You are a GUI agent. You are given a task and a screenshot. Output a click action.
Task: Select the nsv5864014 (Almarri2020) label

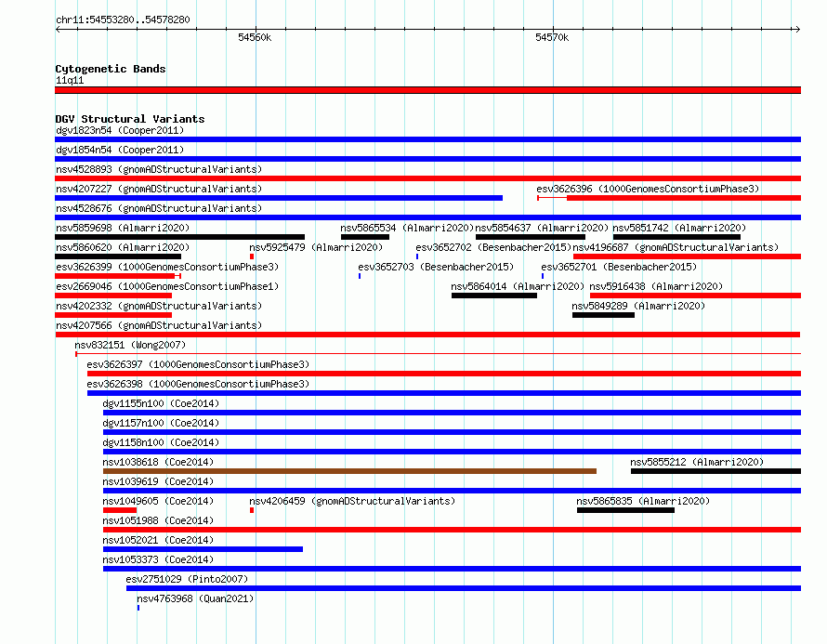(x=518, y=286)
